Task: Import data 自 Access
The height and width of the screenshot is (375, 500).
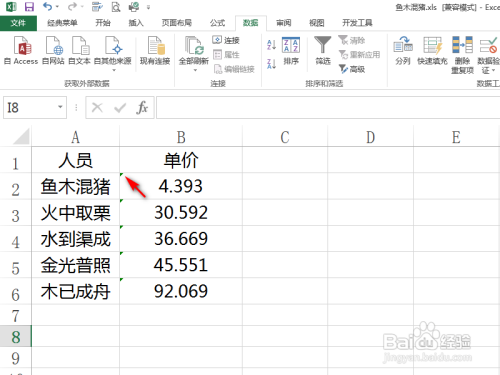Action: (x=21, y=50)
